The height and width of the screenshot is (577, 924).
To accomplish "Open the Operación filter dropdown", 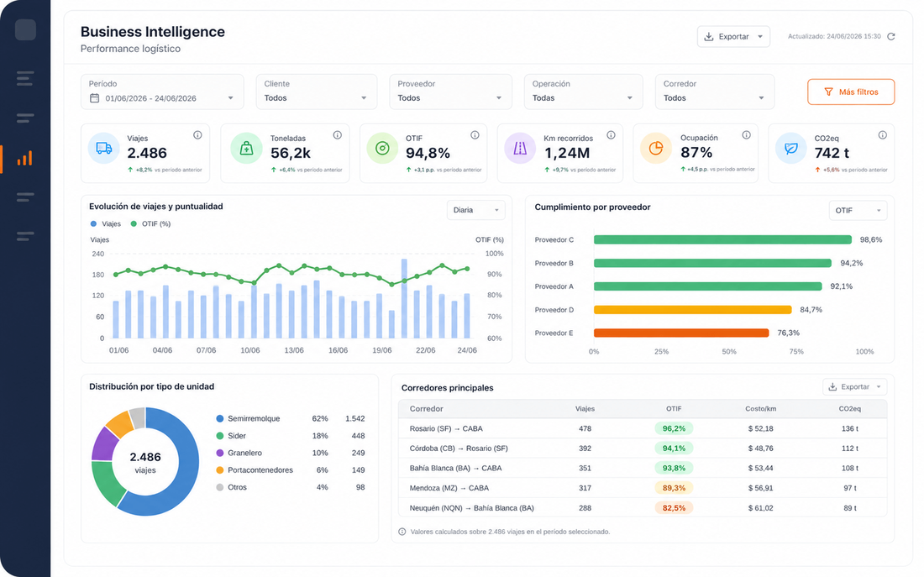I will pos(584,92).
